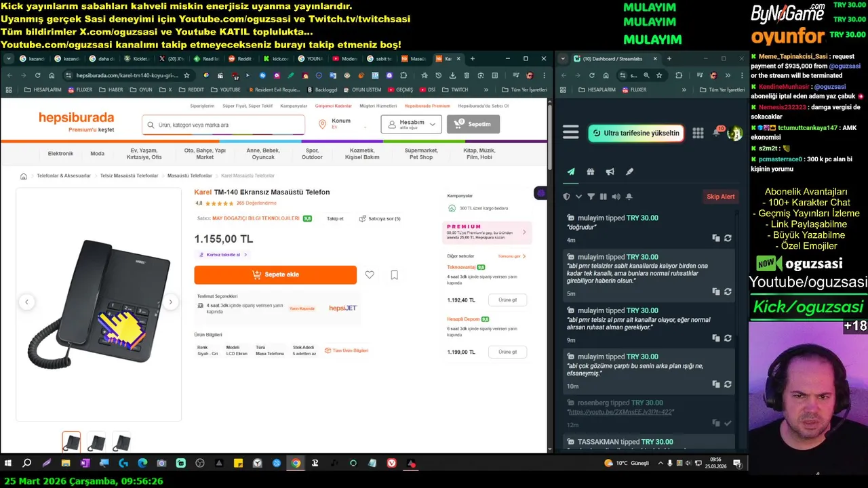Click Ürüne git for the 1.199,00 TL seller
Viewport: 868px width, 488px height.
pyautogui.click(x=507, y=352)
